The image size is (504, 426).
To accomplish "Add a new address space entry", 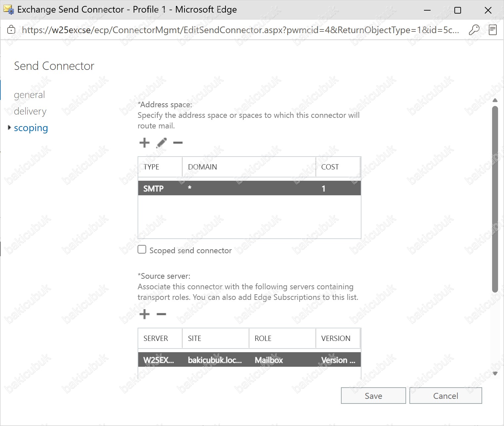I will pos(144,143).
